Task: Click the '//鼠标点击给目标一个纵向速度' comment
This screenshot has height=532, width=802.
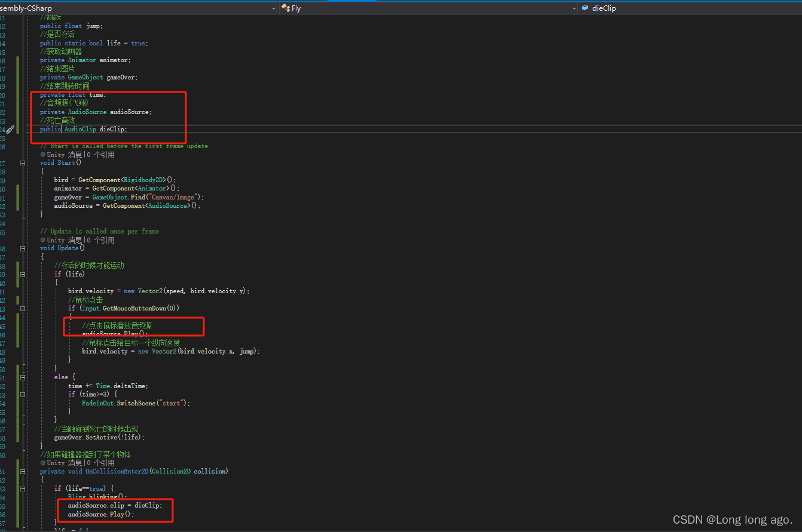Action: coord(131,343)
